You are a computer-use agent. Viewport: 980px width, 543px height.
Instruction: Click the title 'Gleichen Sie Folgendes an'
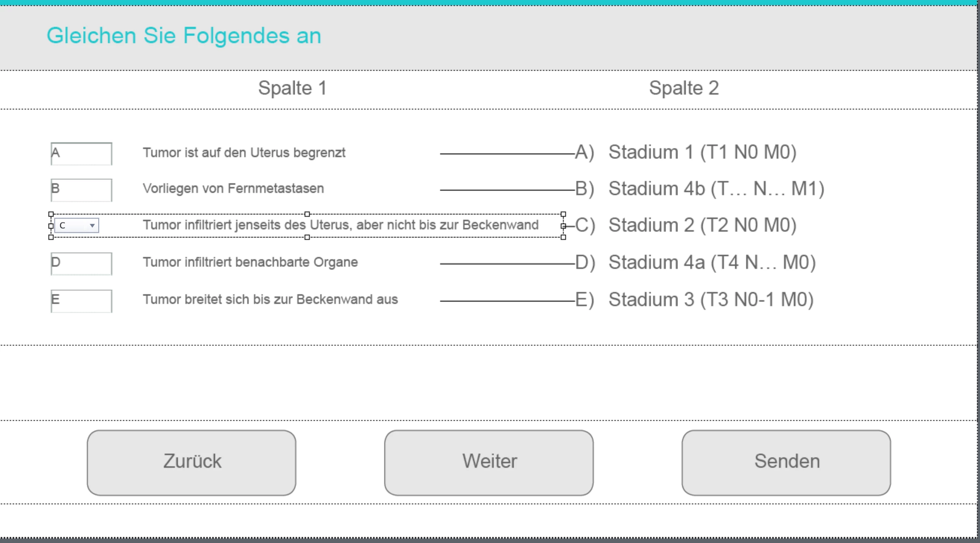point(184,36)
